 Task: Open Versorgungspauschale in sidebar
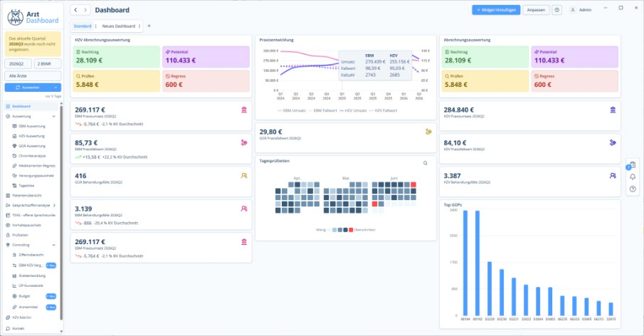(36, 175)
